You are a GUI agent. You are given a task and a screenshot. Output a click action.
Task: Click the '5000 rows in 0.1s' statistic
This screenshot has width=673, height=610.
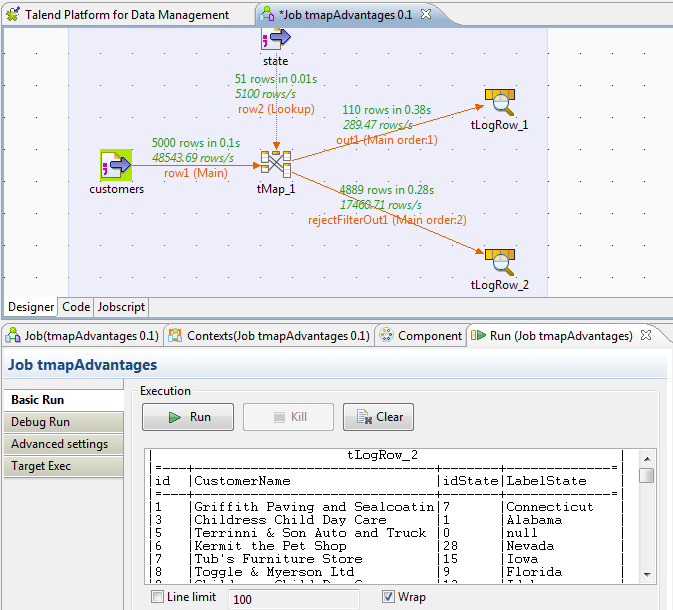pos(196,143)
